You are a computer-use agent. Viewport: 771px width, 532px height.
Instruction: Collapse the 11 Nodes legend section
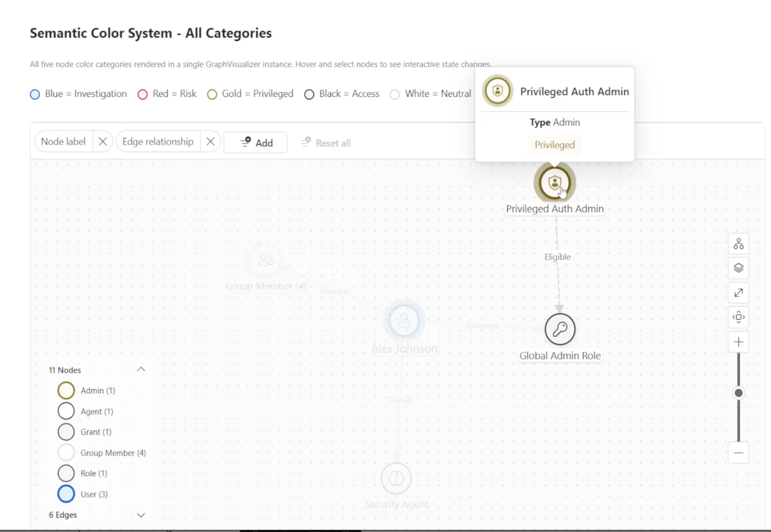tap(141, 369)
